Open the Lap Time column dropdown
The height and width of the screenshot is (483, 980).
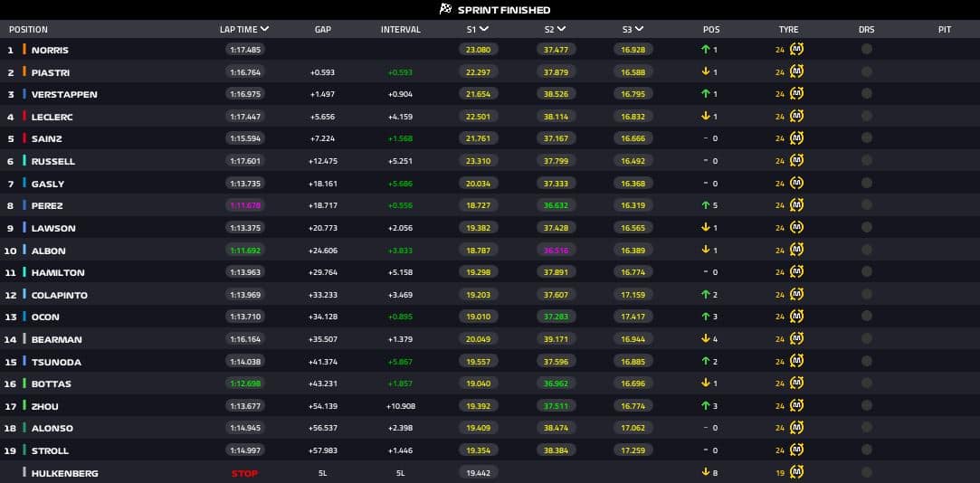(265, 29)
